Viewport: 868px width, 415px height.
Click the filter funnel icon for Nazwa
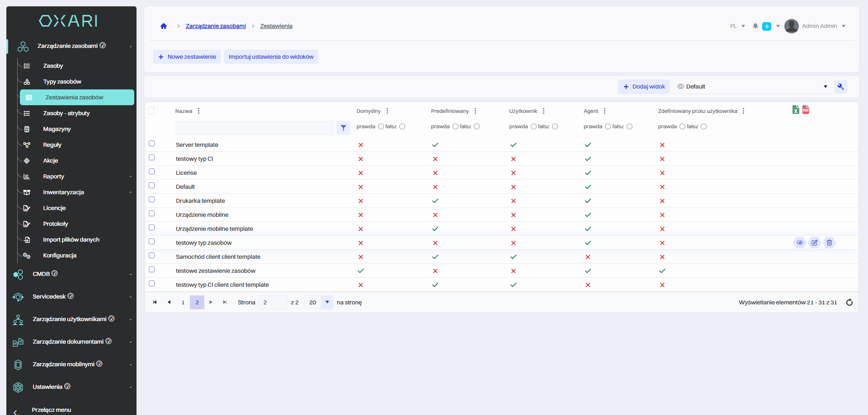[x=344, y=128]
